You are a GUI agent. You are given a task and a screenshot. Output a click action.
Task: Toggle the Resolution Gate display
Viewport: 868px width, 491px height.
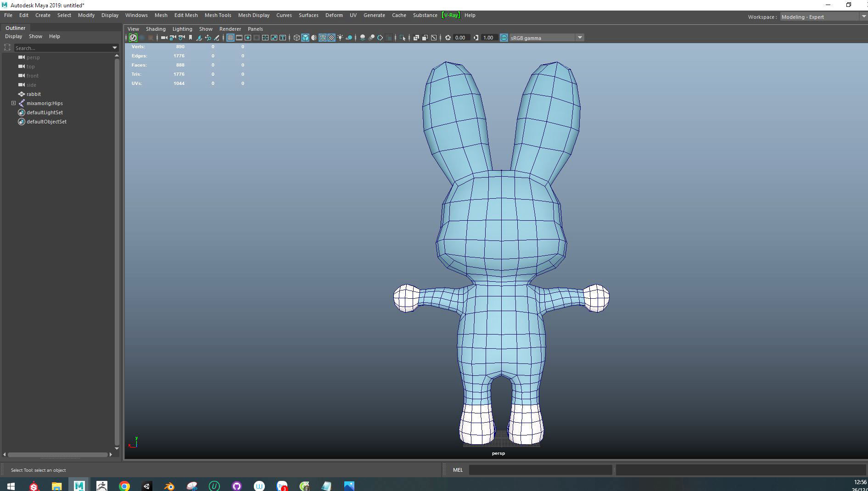click(248, 38)
